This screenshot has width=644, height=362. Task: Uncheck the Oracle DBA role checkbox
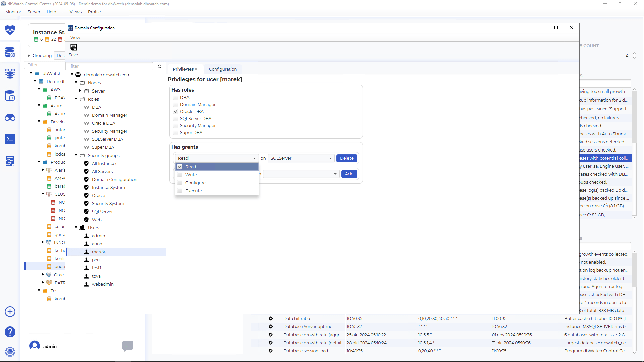point(176,112)
